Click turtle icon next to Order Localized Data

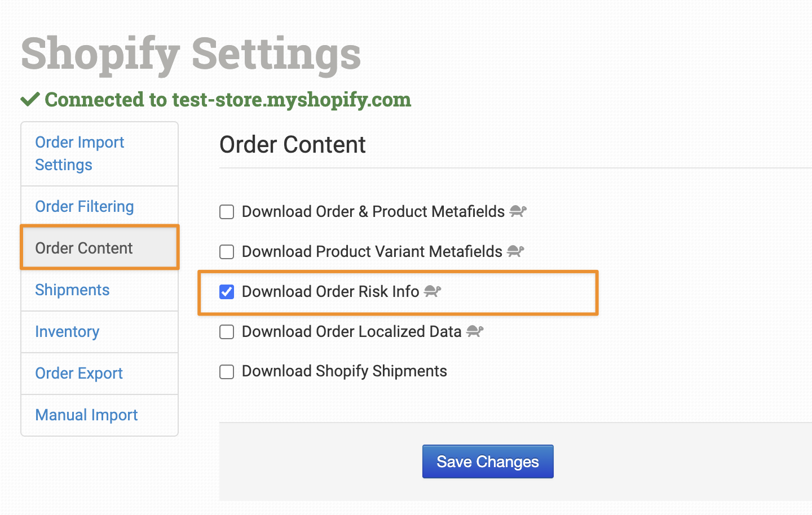click(475, 331)
